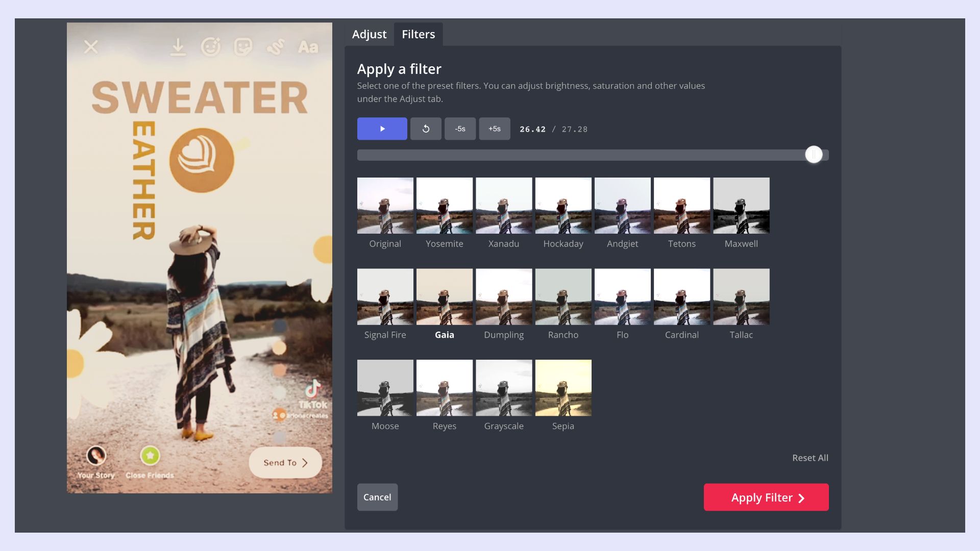Image resolution: width=980 pixels, height=551 pixels.
Task: Select the Grayscale filter thumbnail
Action: 504,388
